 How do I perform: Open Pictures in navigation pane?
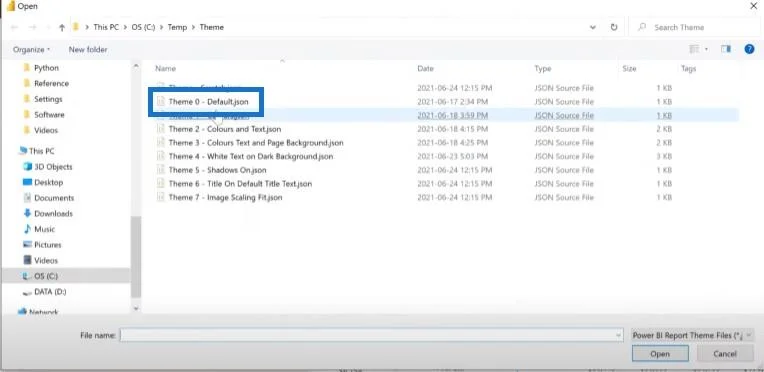pos(48,245)
